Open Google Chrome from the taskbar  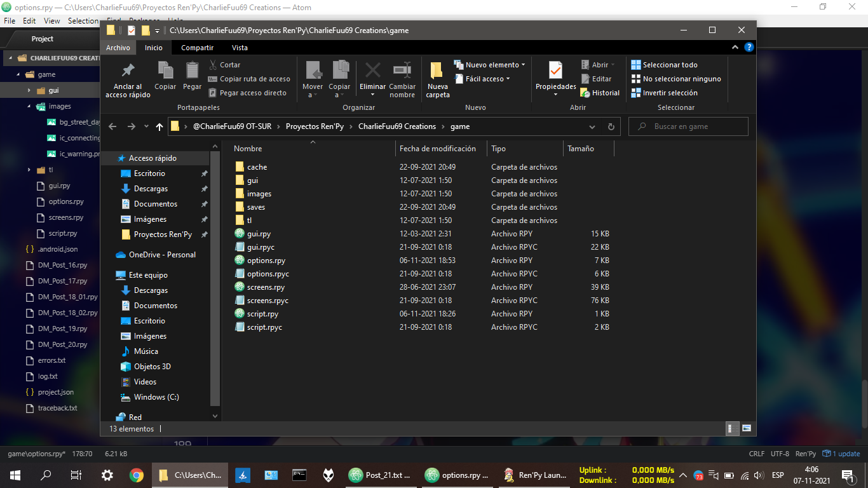pyautogui.click(x=136, y=475)
